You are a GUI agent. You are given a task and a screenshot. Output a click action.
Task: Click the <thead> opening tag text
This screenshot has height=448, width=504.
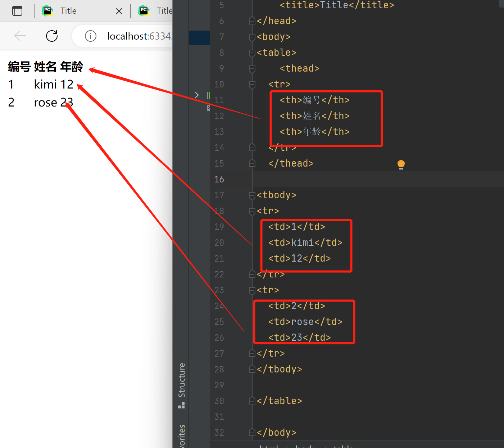pyautogui.click(x=300, y=68)
